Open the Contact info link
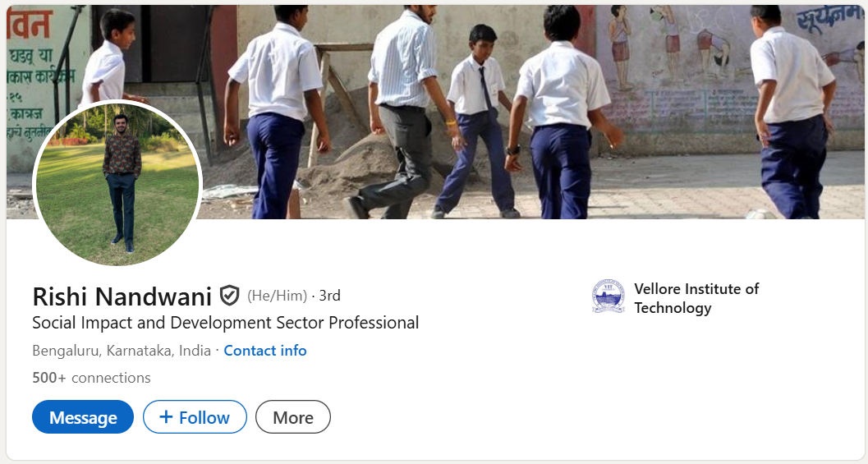 (x=265, y=351)
